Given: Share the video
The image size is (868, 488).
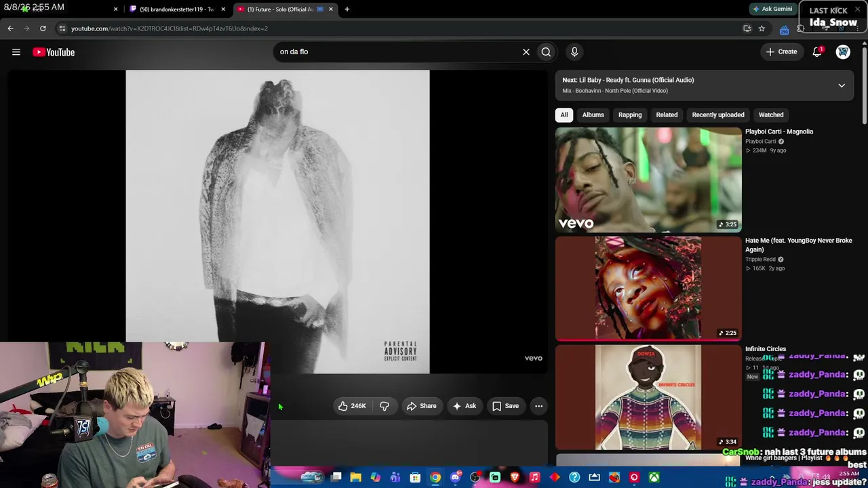Looking at the screenshot, I should click(x=421, y=406).
